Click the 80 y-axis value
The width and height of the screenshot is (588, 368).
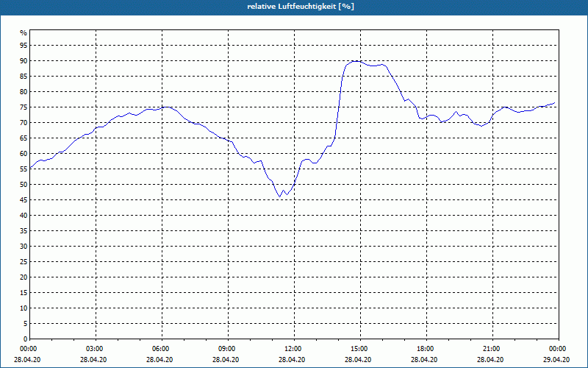coord(24,91)
